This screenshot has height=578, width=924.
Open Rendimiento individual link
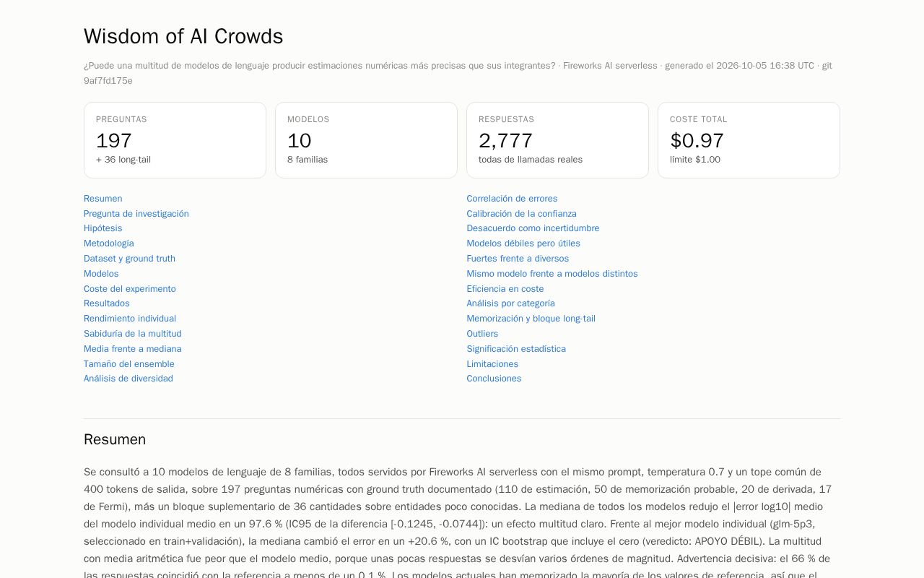[x=130, y=319]
